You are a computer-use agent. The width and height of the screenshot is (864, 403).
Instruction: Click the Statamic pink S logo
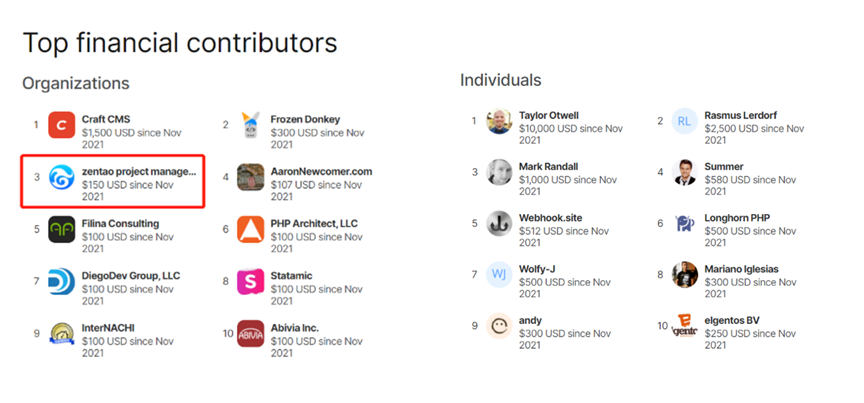coord(250,281)
